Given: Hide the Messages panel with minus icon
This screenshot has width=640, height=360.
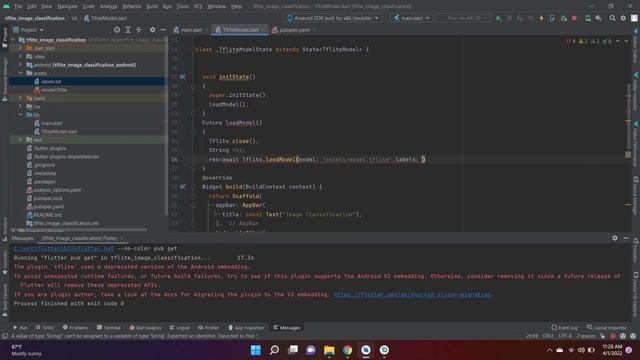Looking at the screenshot, I should coord(626,238).
